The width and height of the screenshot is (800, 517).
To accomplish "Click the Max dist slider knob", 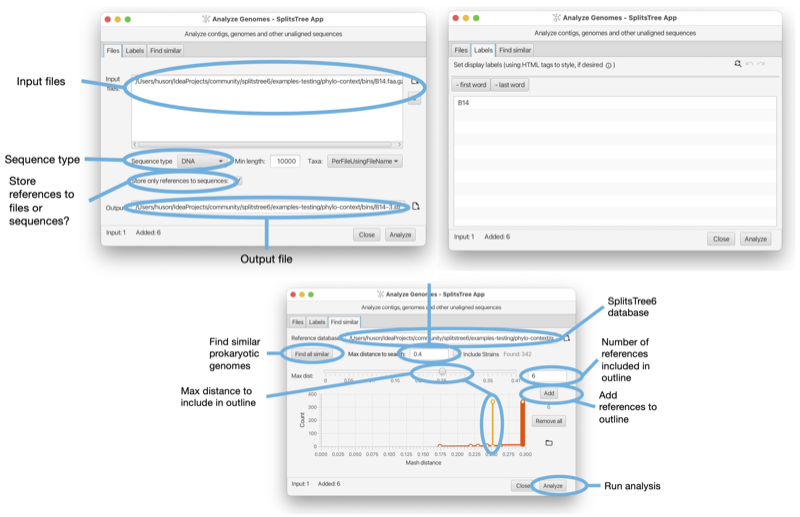I will tap(442, 371).
